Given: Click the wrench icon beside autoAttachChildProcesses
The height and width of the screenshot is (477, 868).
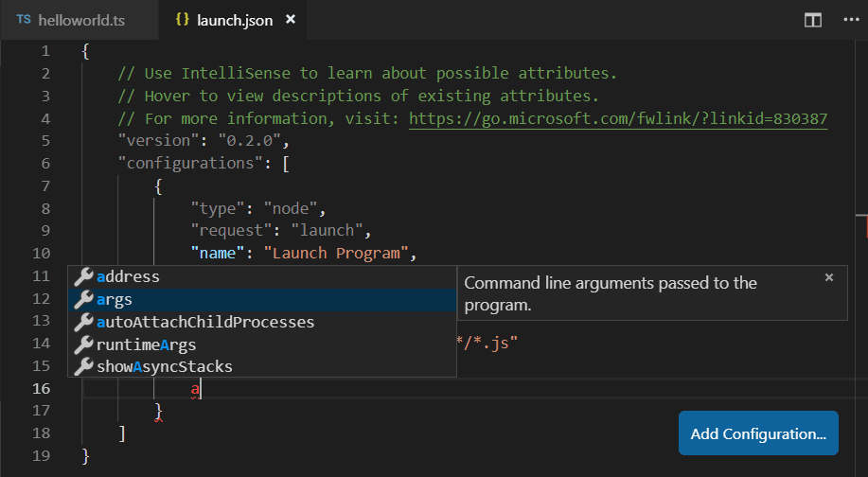Looking at the screenshot, I should 84,322.
